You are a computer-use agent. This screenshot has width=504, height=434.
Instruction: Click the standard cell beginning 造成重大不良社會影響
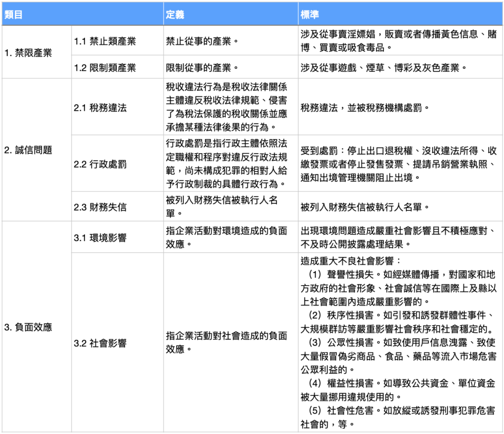pos(398,342)
